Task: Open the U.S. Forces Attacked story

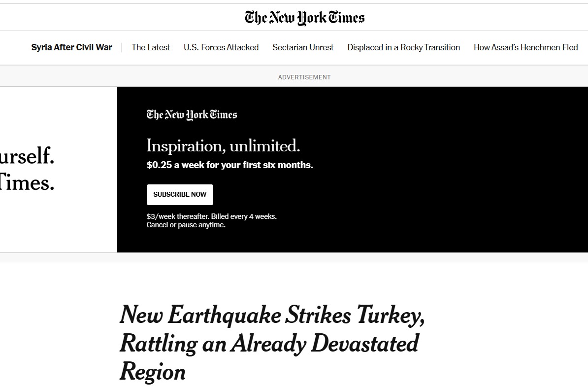Action: point(221,47)
